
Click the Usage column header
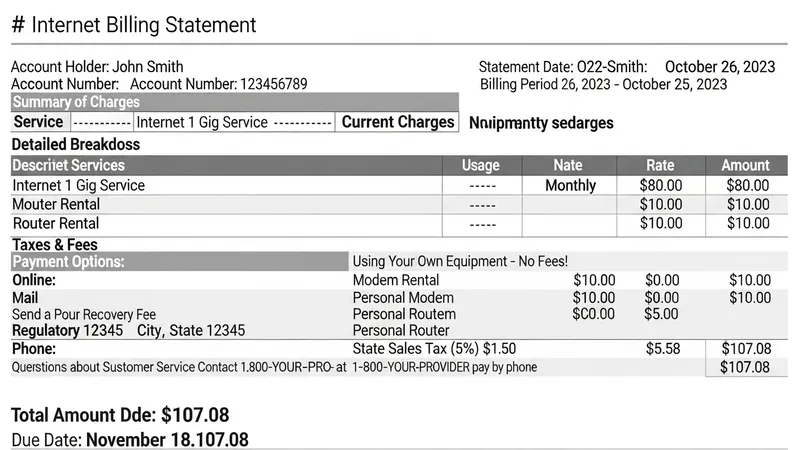pyautogui.click(x=480, y=165)
